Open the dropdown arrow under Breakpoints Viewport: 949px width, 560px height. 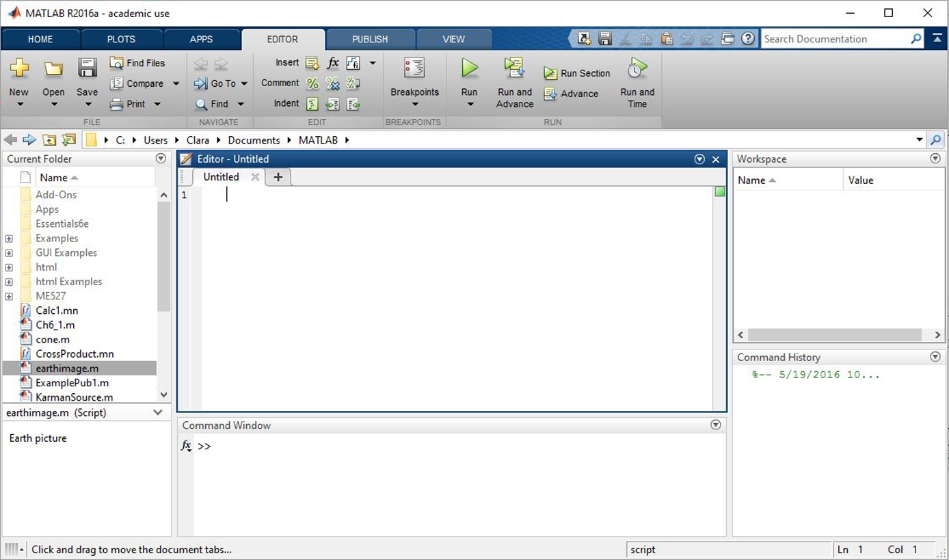[414, 105]
